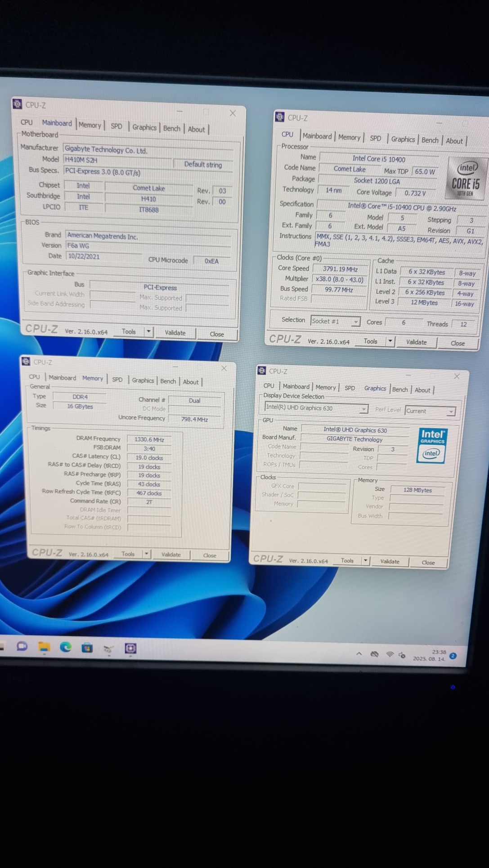Open File Explorer from the taskbar
Image resolution: width=489 pixels, height=868 pixels.
coord(44,647)
